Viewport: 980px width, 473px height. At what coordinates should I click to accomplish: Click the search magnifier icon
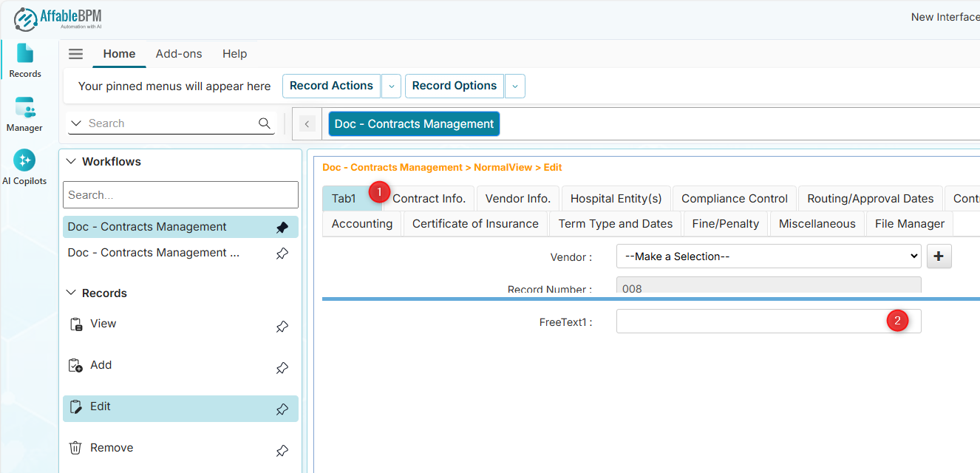tap(265, 123)
